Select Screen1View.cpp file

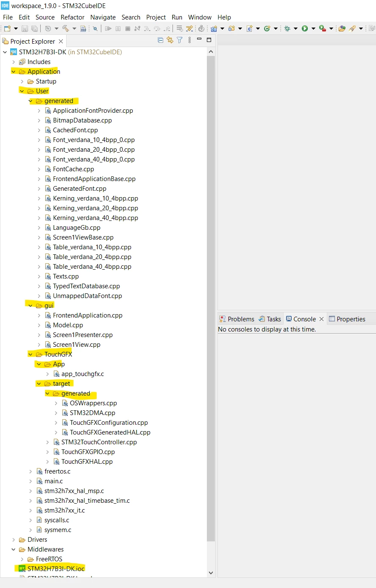click(x=77, y=345)
